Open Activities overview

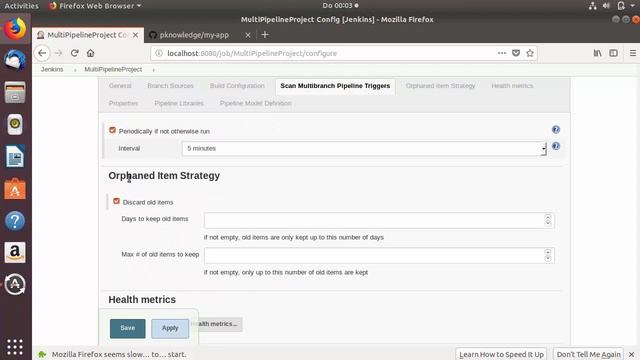pos(21,6)
